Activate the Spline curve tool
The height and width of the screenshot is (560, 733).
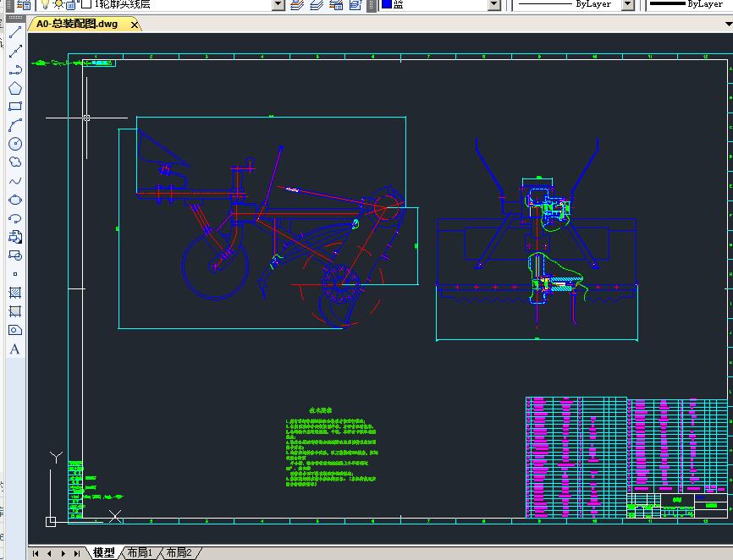coord(14,181)
